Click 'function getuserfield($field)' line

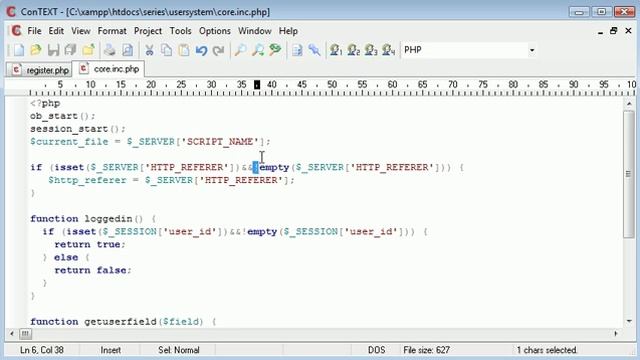[117, 322]
